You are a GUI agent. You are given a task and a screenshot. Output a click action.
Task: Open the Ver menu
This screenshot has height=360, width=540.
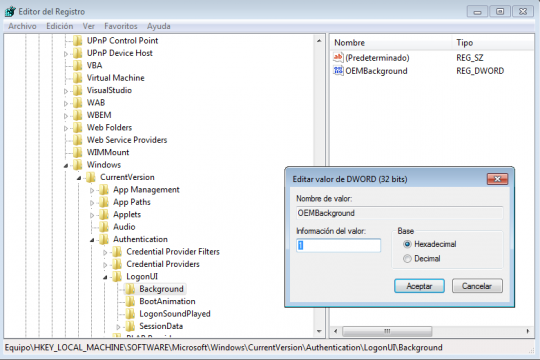tap(89, 26)
